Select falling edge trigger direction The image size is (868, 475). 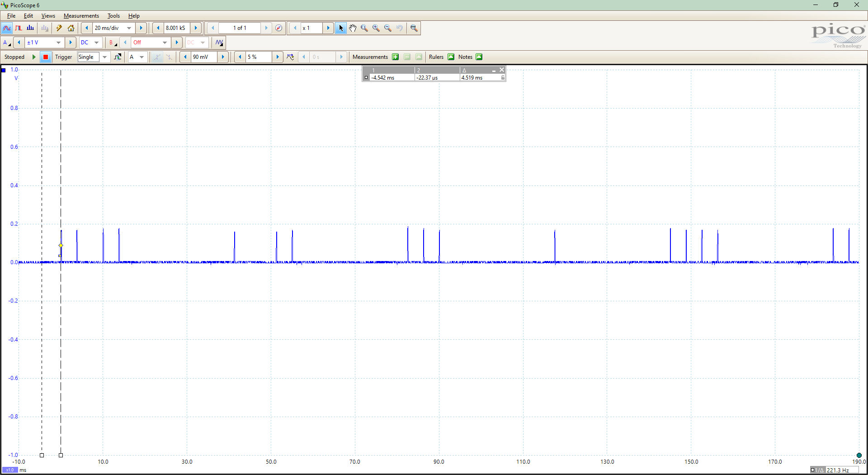tap(169, 57)
